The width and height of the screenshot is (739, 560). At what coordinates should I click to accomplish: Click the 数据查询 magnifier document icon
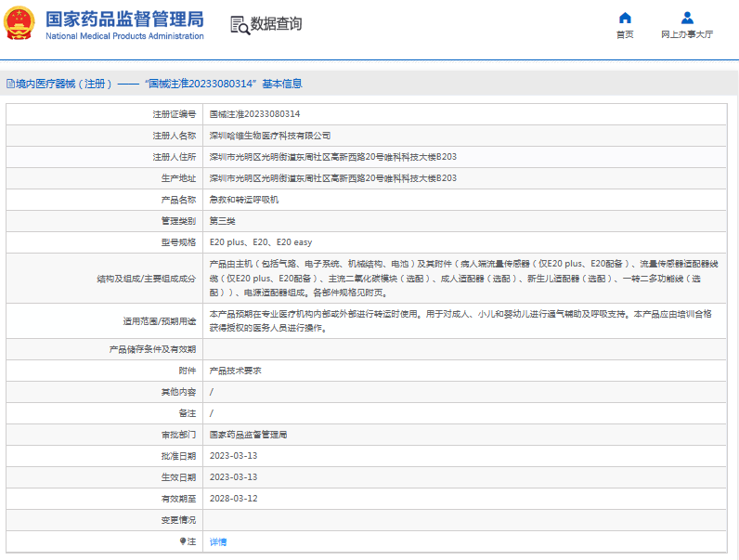tap(240, 25)
